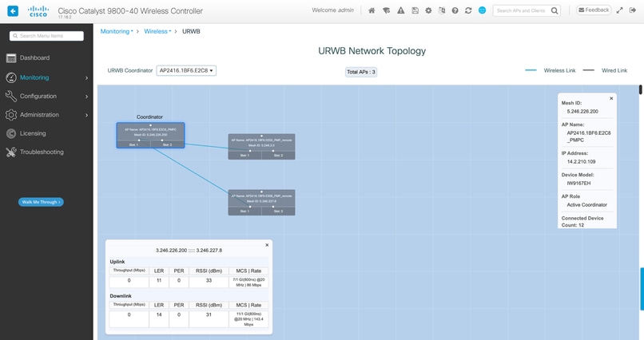Collapse sidebar with the blue back arrow
Screen dimensions: 644x340
[13, 11]
